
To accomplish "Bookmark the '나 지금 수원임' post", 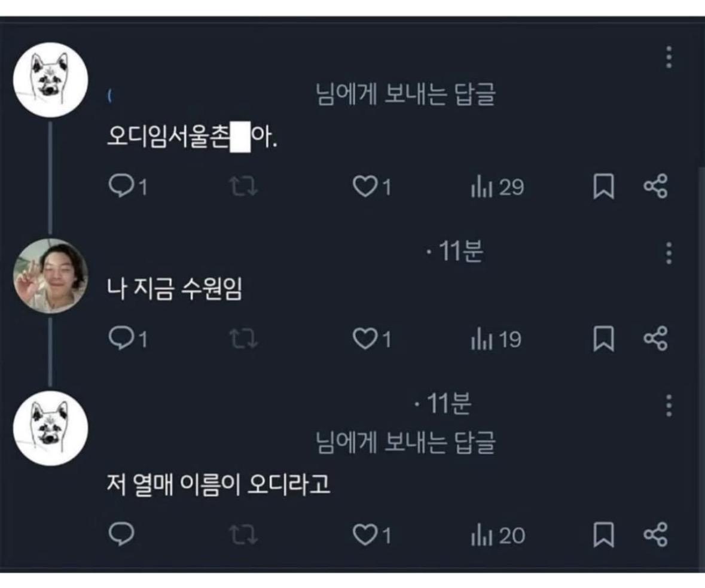I will click(603, 339).
